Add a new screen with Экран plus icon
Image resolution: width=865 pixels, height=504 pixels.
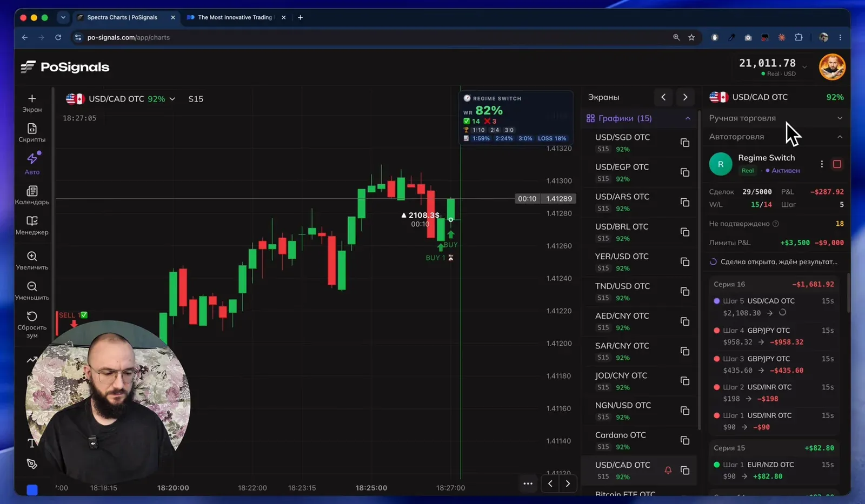(32, 103)
